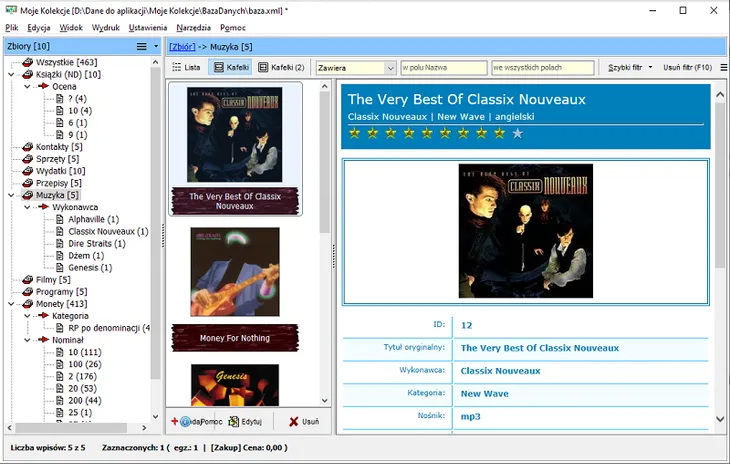Click Usuń filtr (F10) button
The width and height of the screenshot is (730, 464).
688,67
